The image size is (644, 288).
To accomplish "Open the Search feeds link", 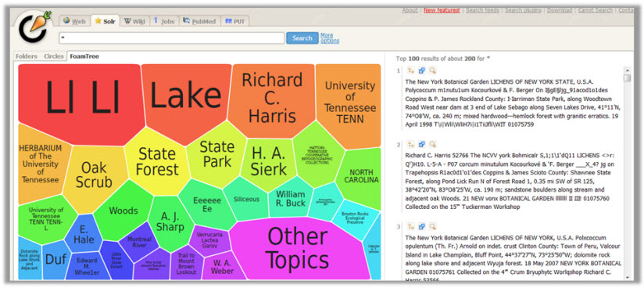I will click(482, 10).
